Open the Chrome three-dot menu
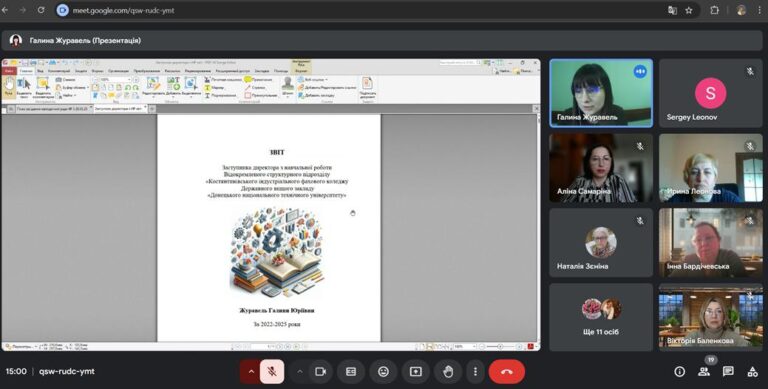Viewport: 768px width, 389px height. pyautogui.click(x=760, y=10)
